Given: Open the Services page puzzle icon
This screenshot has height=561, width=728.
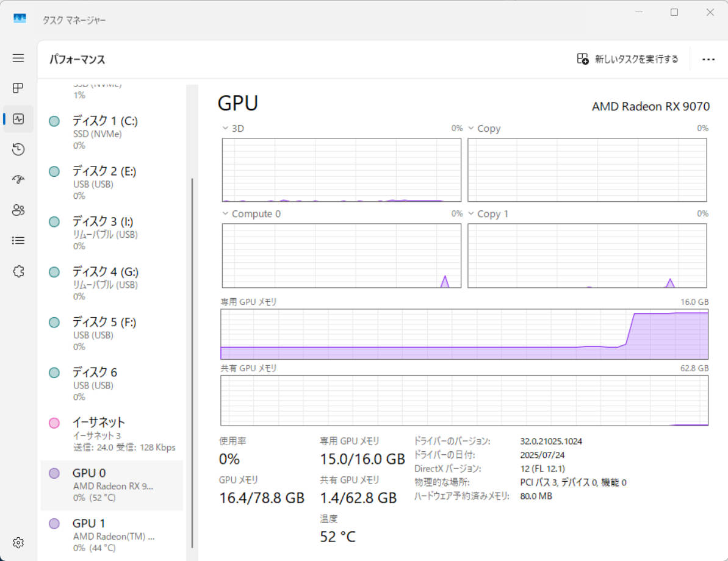Looking at the screenshot, I should 18,271.
